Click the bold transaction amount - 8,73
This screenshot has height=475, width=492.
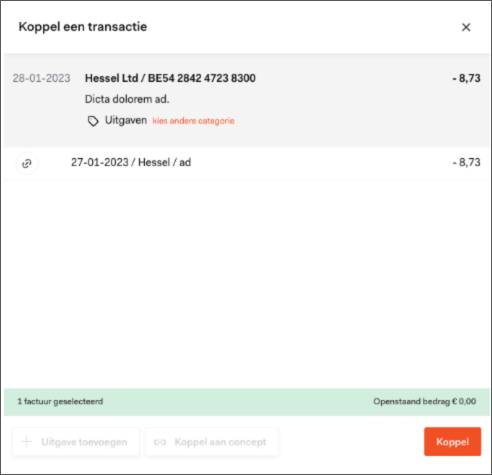(466, 78)
